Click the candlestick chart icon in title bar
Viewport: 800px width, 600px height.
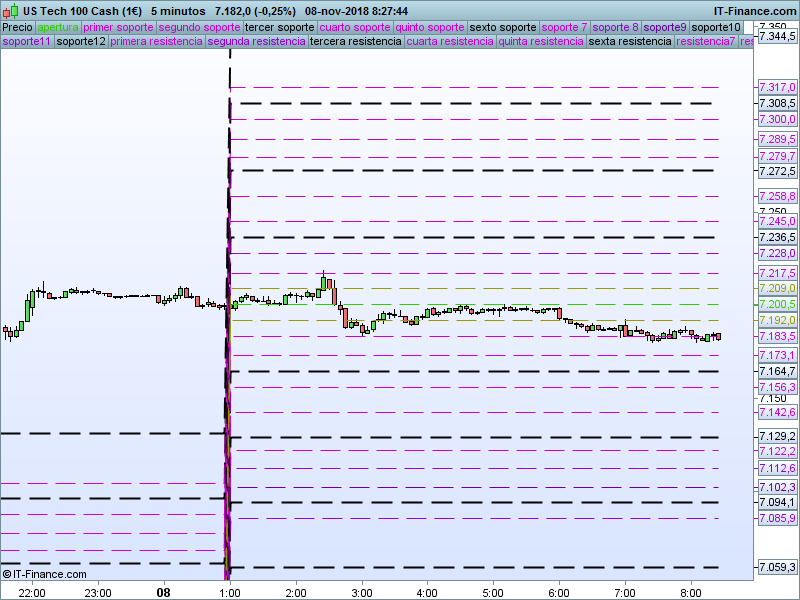click(x=10, y=10)
